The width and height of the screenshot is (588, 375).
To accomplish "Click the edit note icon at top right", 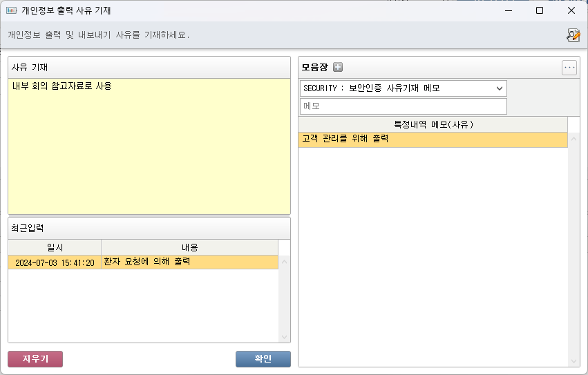I will click(x=573, y=35).
